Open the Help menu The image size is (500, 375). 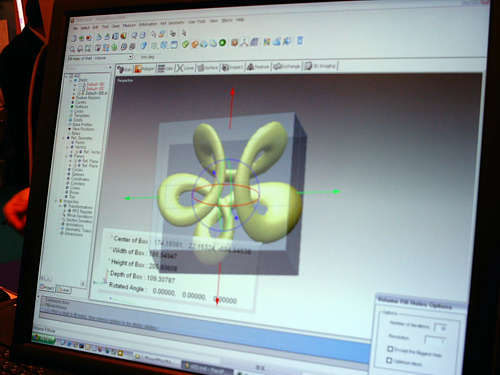pyautogui.click(x=240, y=20)
